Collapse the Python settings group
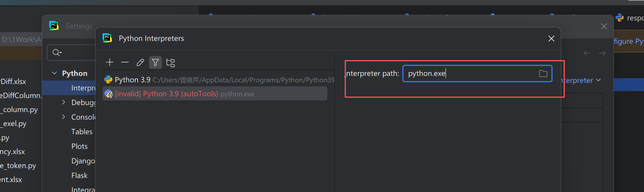Viewport: 644px width, 192px height. click(54, 73)
